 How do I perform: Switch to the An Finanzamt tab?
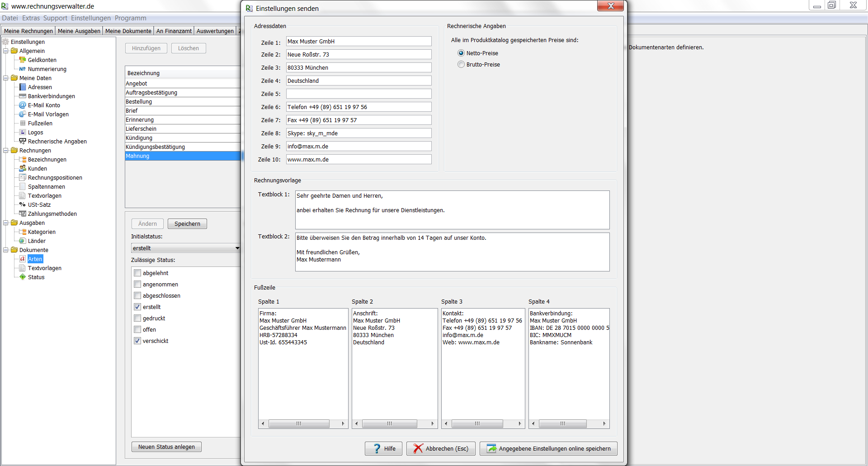click(174, 31)
